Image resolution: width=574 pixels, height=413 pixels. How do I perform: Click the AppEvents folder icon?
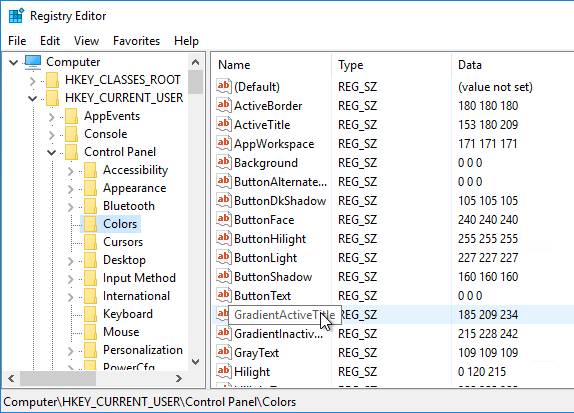point(71,116)
